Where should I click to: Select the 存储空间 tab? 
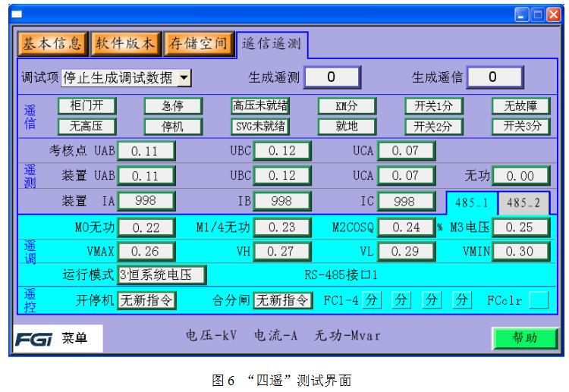pos(198,43)
